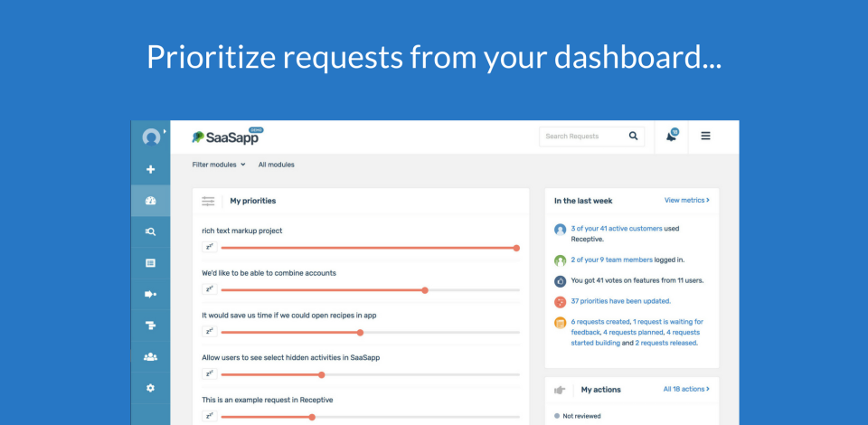The height and width of the screenshot is (425, 868).
Task: Click the red priorities updated icon
Action: coord(561,302)
